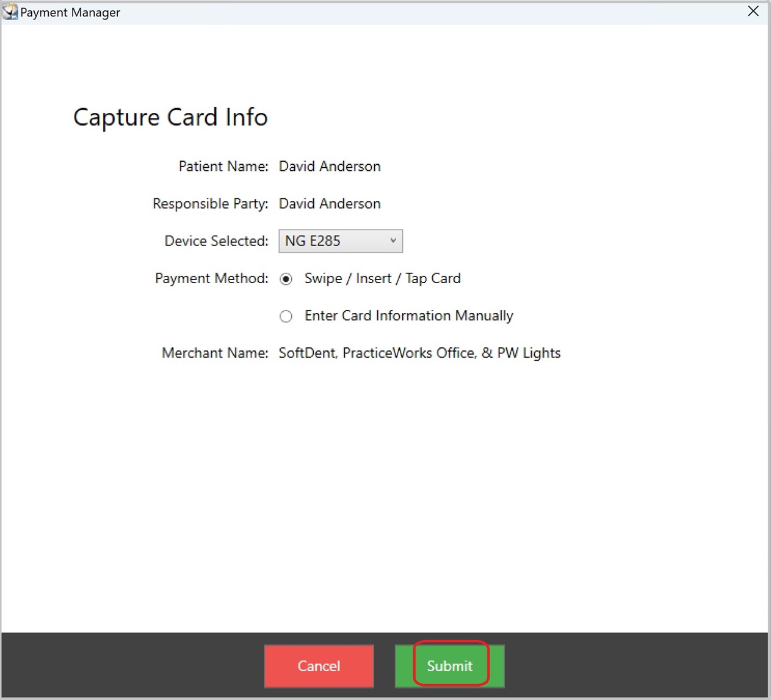
Task: Click the Capture Card Info heading
Action: tap(170, 117)
